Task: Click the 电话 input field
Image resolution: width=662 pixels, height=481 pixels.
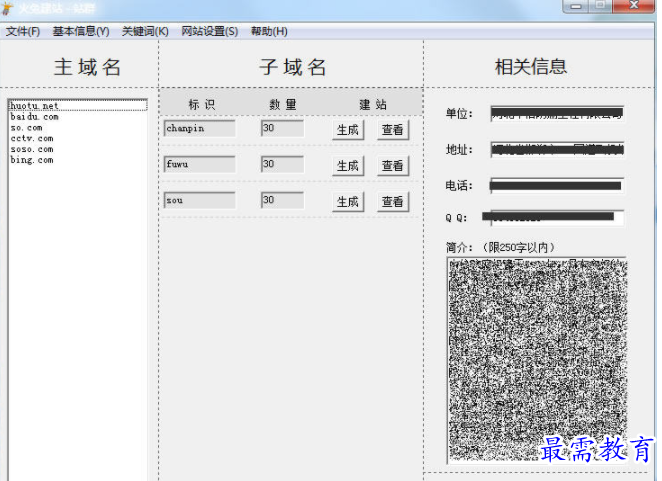Action: click(557, 185)
